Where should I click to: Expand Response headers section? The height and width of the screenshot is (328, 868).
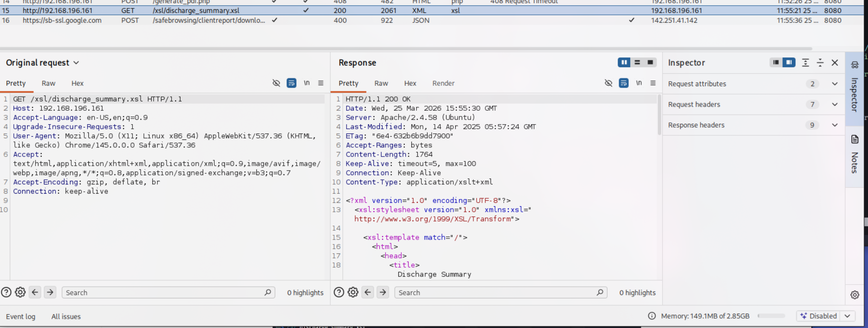coord(835,125)
